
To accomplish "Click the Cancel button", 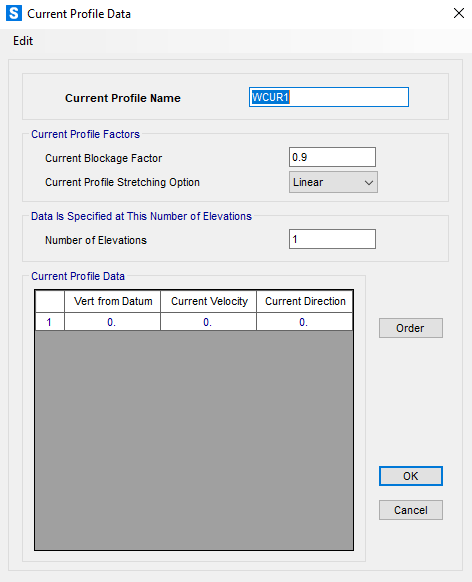I will click(410, 510).
